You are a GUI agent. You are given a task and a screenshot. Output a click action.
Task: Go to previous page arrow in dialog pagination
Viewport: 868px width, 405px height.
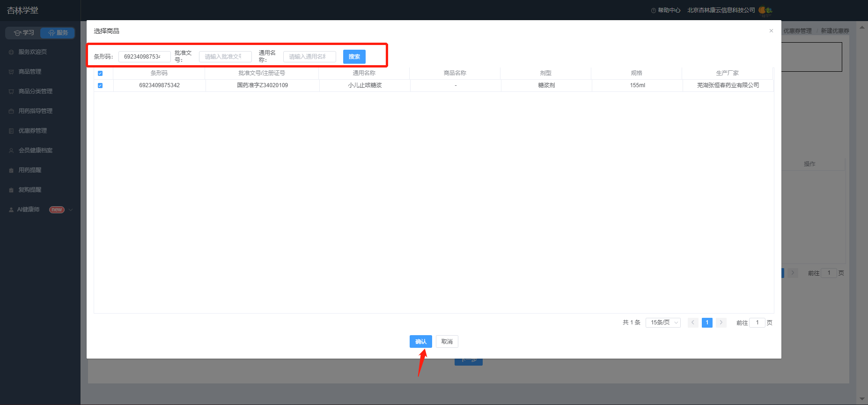(693, 322)
